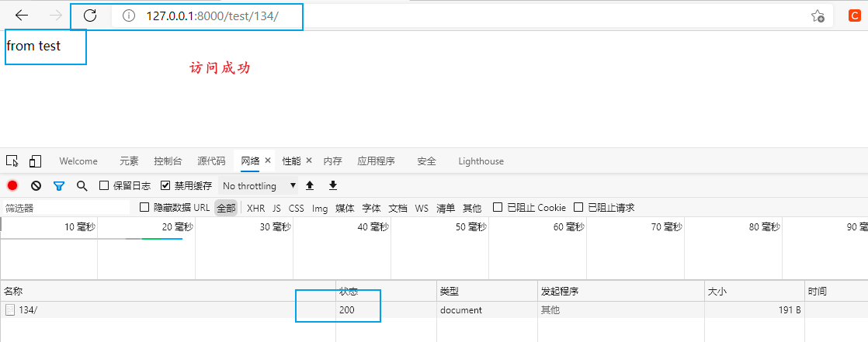Click the 50 毫秒 timeline marker
Screen dimensions: 868x342
pos(471,226)
